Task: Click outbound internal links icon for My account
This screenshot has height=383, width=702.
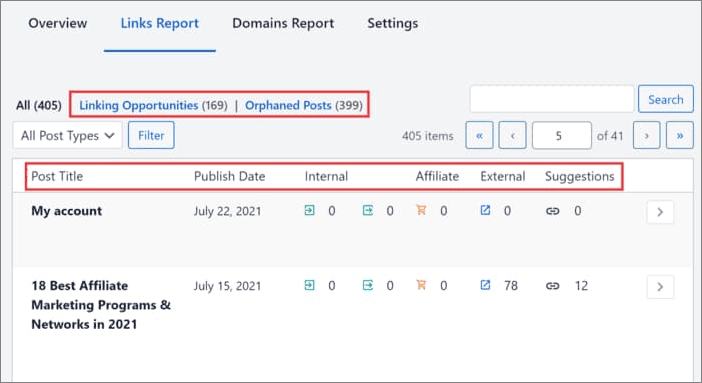Action: (368, 210)
